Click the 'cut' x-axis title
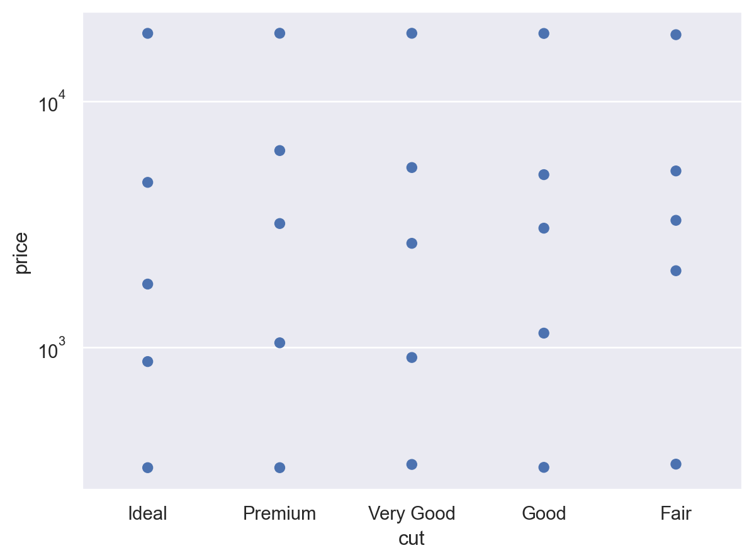 point(412,539)
